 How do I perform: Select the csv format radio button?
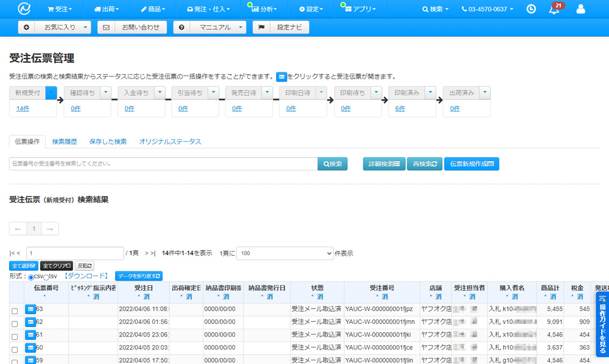pos(31,278)
